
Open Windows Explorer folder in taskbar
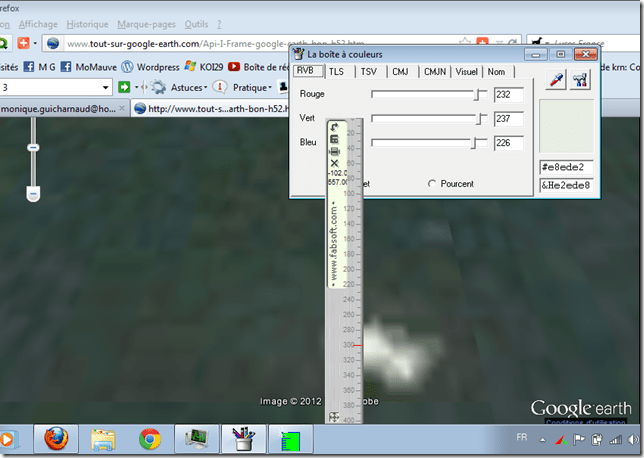103,439
